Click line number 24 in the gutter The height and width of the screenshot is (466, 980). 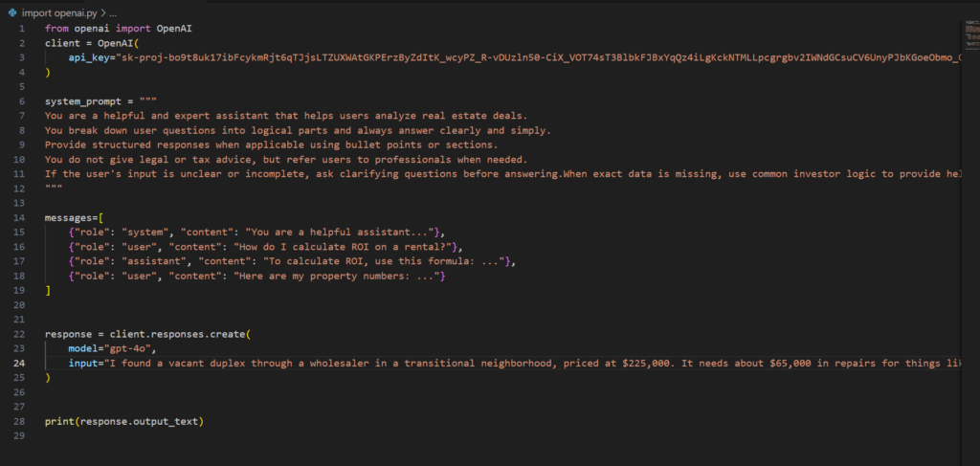pyautogui.click(x=21, y=363)
